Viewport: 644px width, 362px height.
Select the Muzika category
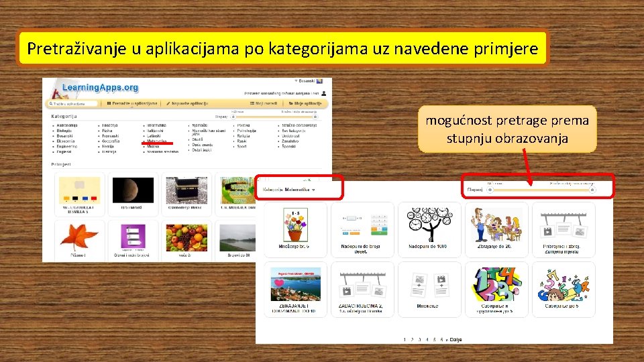point(153,147)
